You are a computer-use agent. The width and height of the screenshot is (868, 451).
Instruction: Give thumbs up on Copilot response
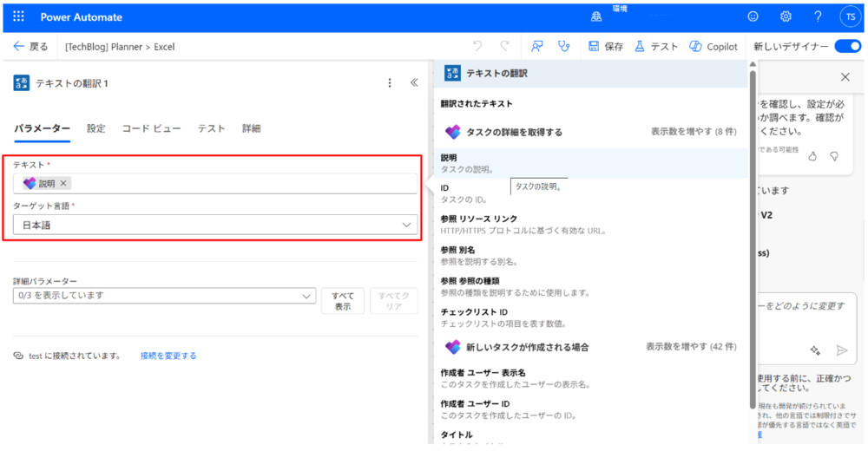pos(812,157)
